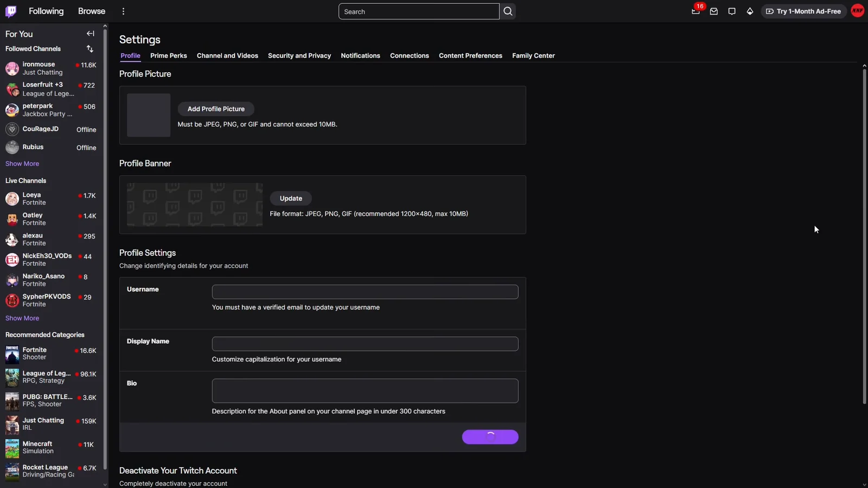This screenshot has height=488, width=868.
Task: Open Minecraft category thumbnail
Action: click(x=12, y=448)
